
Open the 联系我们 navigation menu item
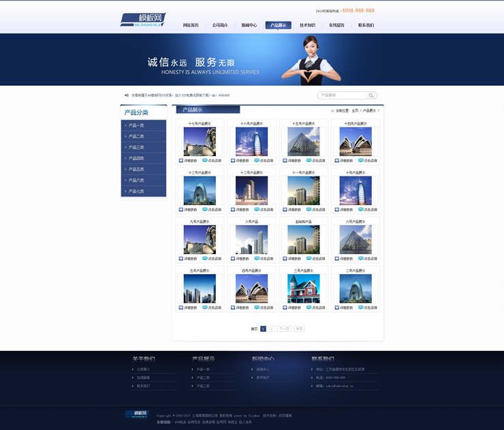(x=366, y=25)
